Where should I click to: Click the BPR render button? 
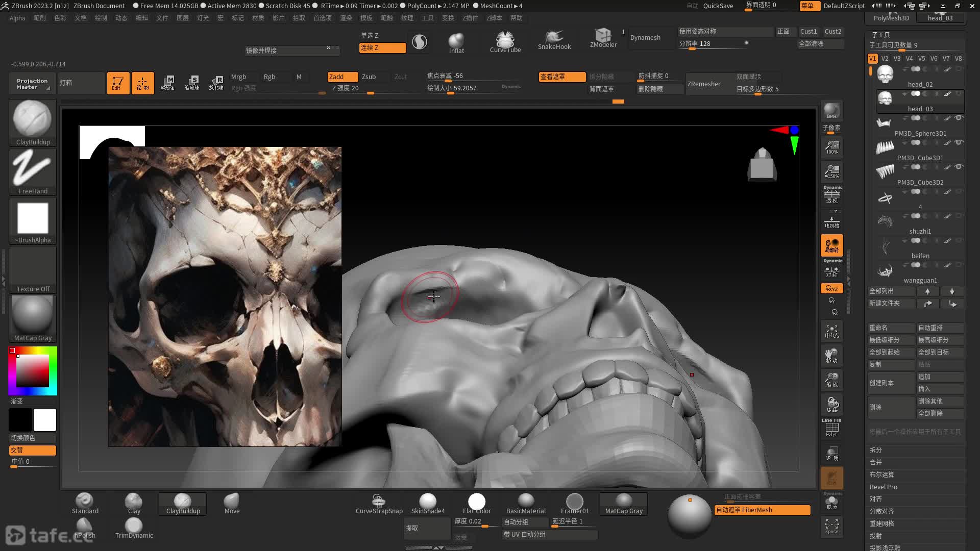tap(831, 111)
